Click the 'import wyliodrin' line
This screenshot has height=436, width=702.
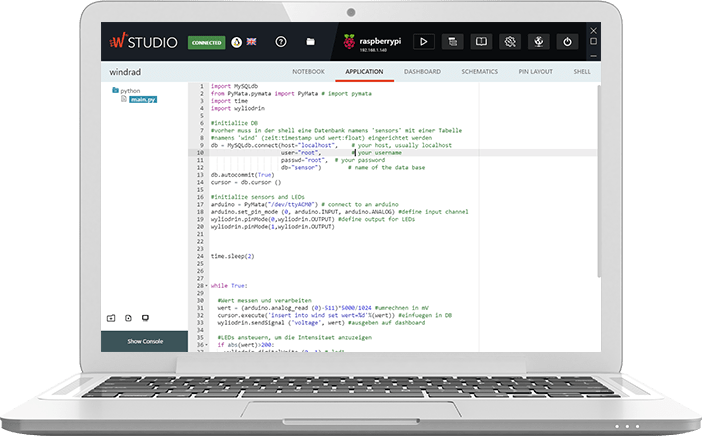click(238, 108)
